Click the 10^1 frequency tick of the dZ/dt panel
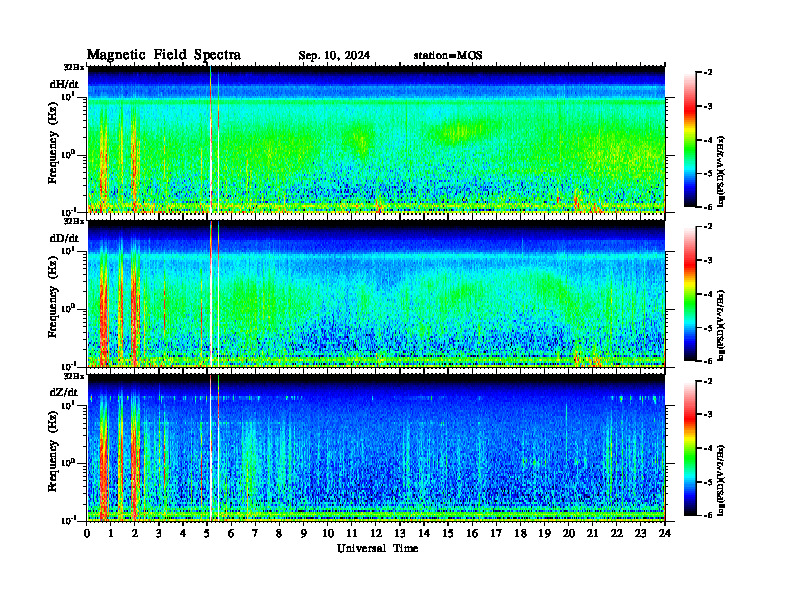Viewport: 792px width, 612px height. pyautogui.click(x=68, y=404)
